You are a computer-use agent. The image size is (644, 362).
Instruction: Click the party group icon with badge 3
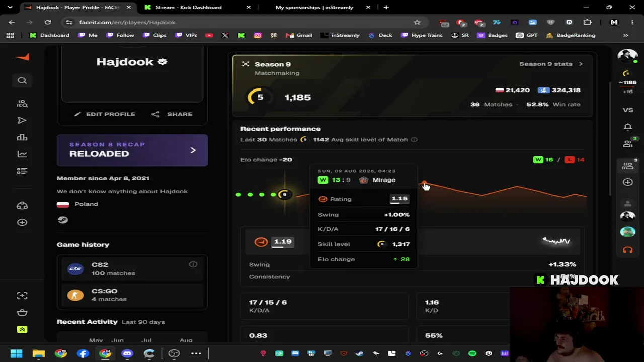[628, 165]
